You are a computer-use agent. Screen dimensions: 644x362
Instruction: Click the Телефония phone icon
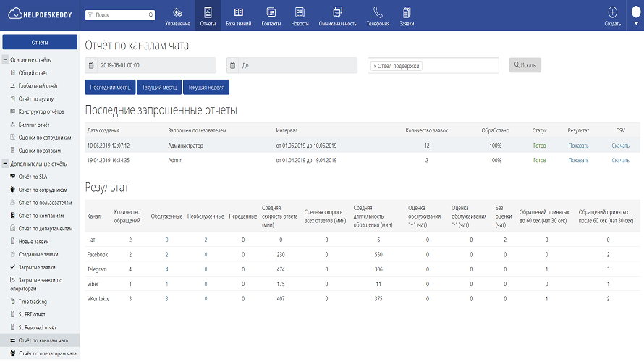(378, 12)
